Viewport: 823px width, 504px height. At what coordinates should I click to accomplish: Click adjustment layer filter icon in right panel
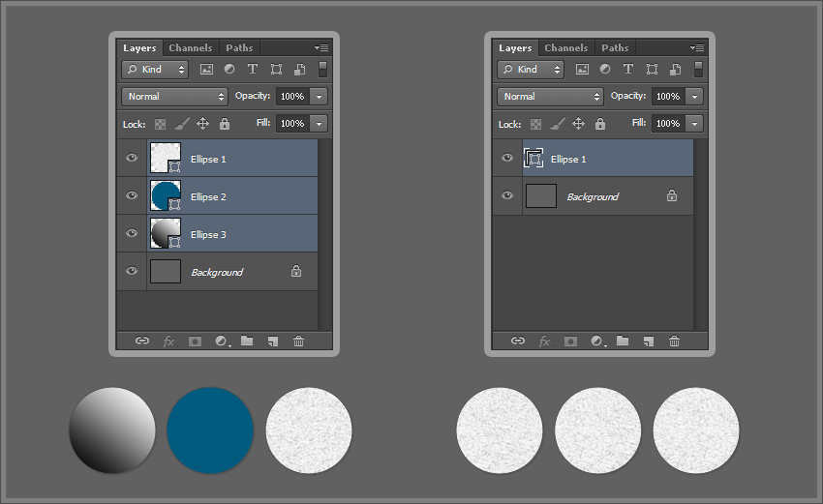(605, 69)
